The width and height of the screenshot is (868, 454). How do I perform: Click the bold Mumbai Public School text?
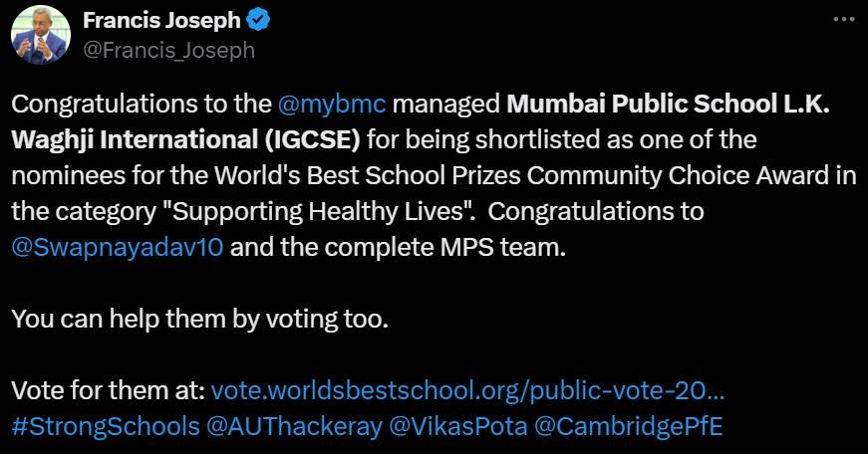[633, 106]
